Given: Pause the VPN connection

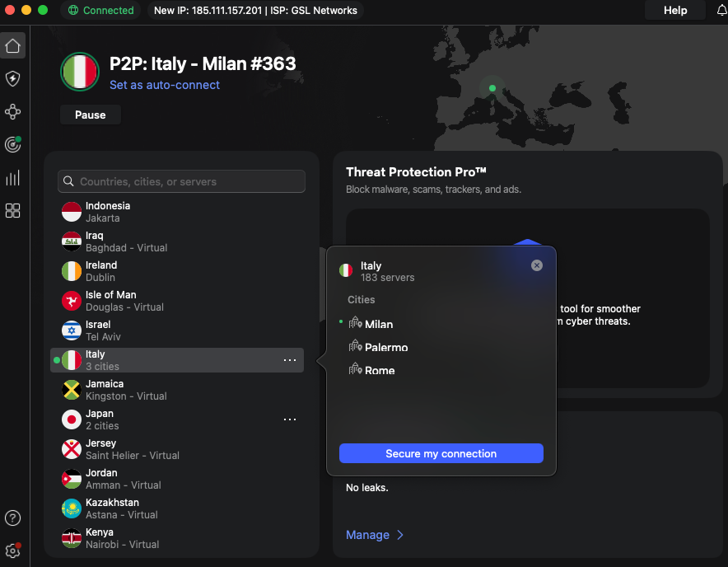Looking at the screenshot, I should click(91, 115).
